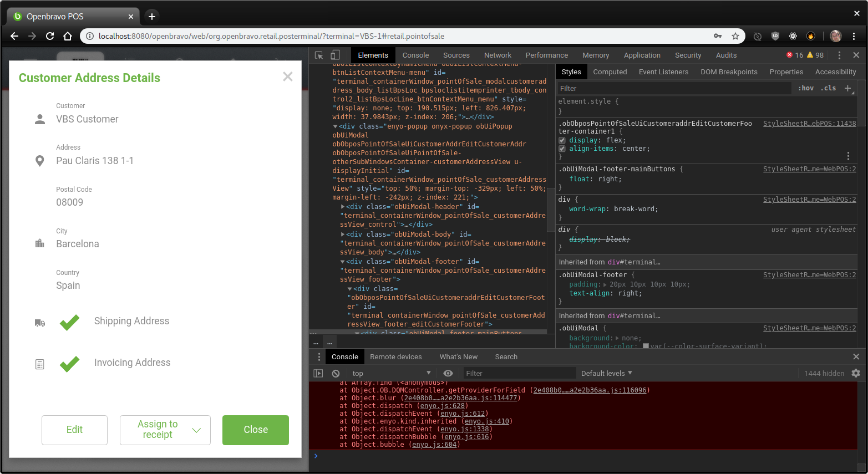Click the Address field 'Pau Claris 138 1-1'
The image size is (868, 474).
coord(95,161)
